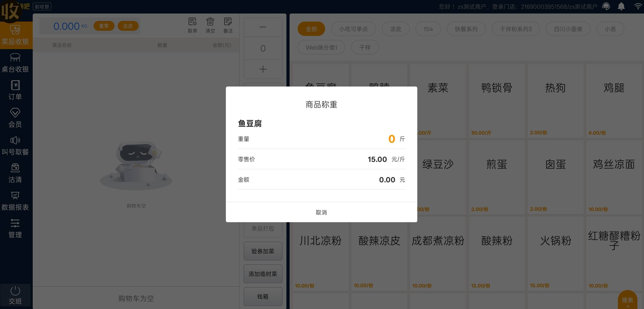Click the 去皮 tare button

click(128, 26)
